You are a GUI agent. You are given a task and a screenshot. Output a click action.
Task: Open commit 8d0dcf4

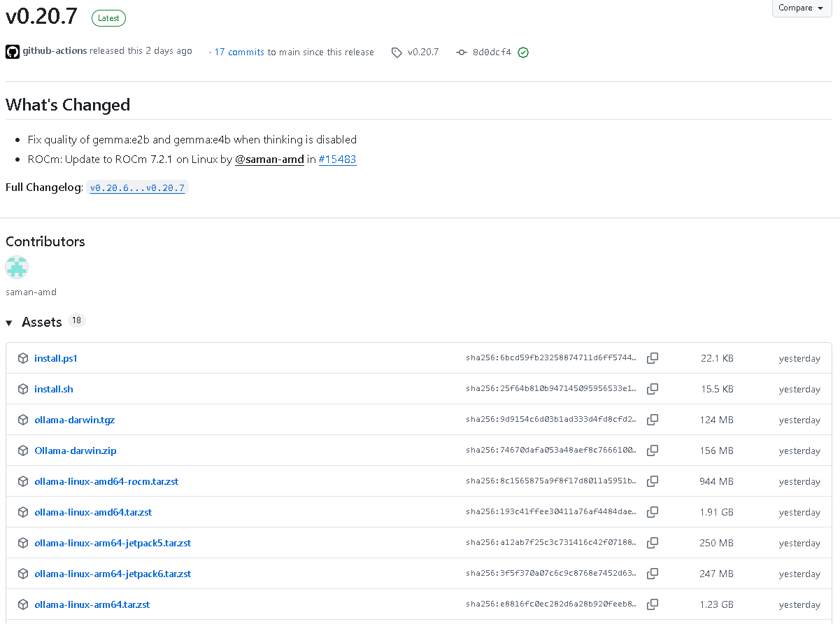coord(492,52)
